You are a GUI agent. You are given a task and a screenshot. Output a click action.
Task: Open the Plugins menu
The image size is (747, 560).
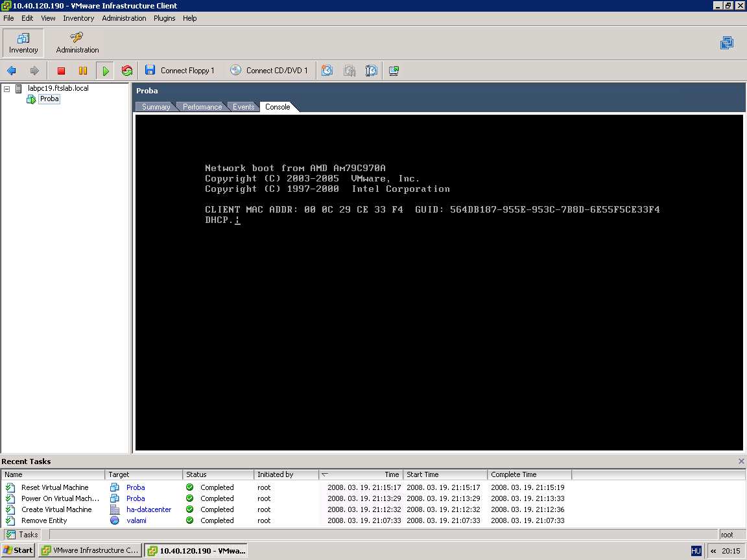click(x=164, y=18)
